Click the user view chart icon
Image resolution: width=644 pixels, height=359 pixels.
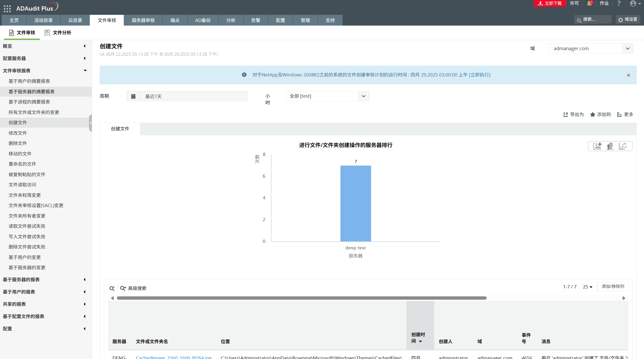click(x=610, y=146)
